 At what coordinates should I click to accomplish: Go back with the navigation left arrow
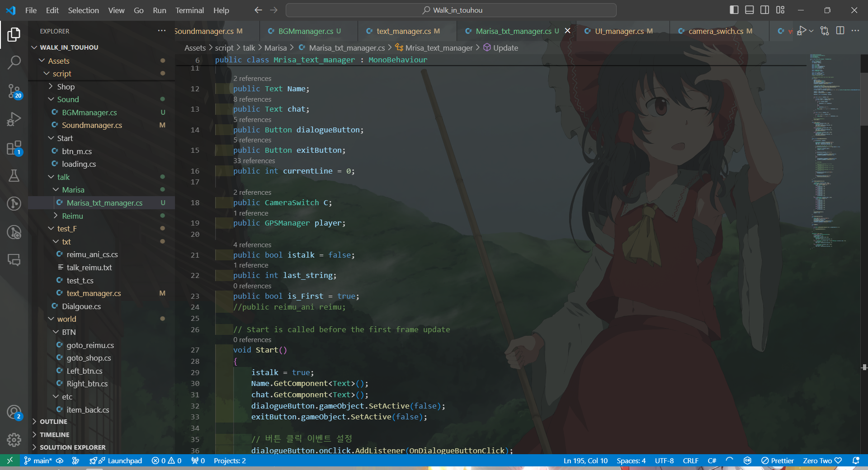258,10
